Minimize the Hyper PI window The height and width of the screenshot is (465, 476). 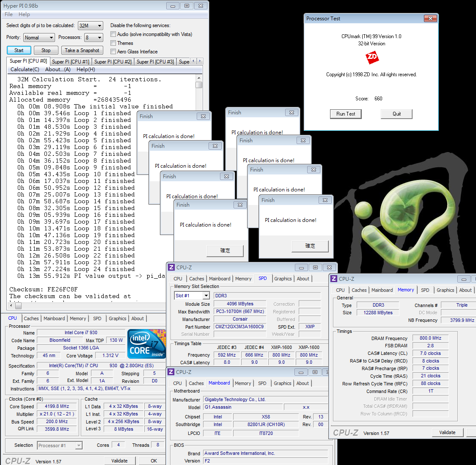click(x=173, y=6)
